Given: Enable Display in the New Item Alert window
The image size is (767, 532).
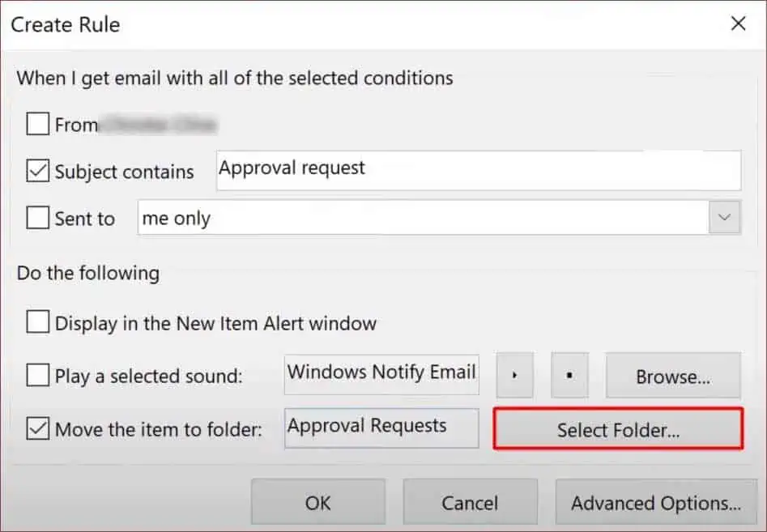Looking at the screenshot, I should (x=38, y=321).
